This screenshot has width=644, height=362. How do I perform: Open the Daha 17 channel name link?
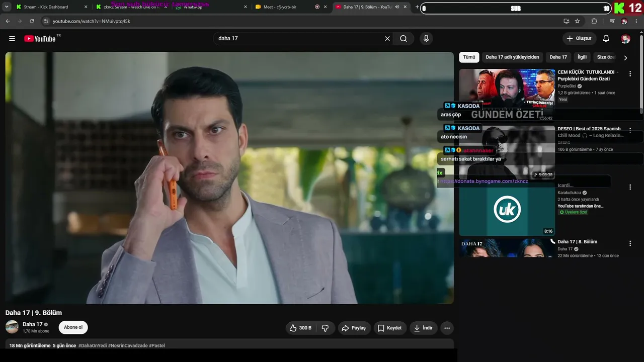33,324
